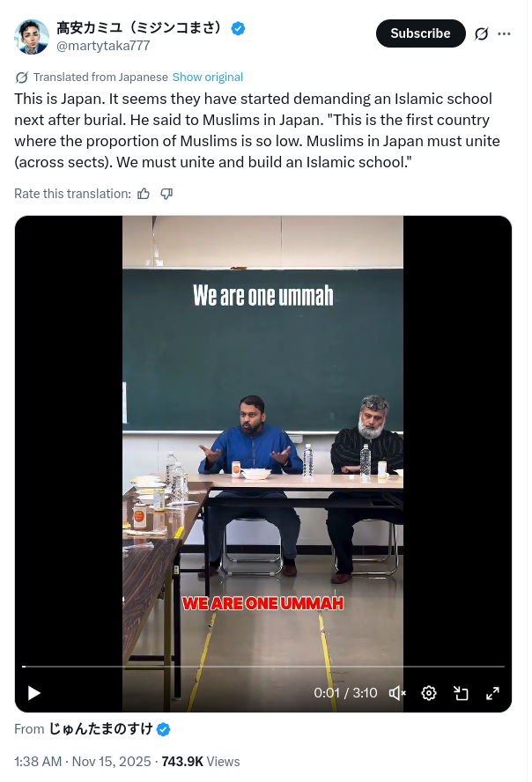Image resolution: width=532 pixels, height=782 pixels.
Task: Open the @martytaka777 profile handle
Action: [103, 46]
